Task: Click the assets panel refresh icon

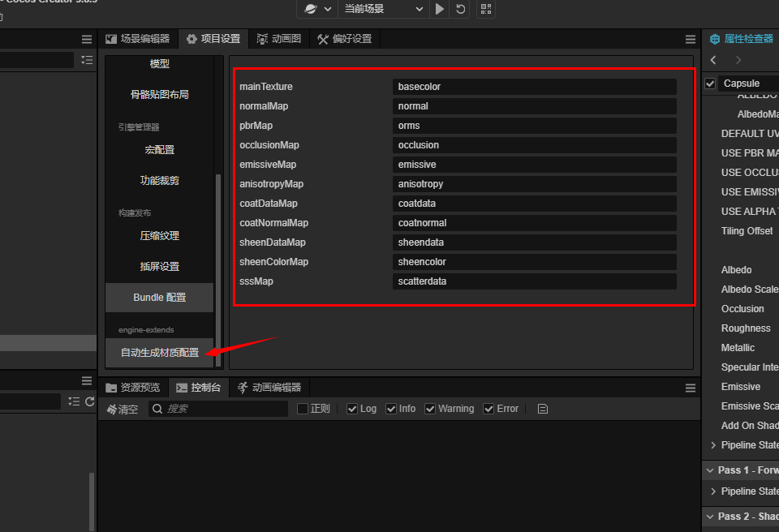Action: click(90, 401)
